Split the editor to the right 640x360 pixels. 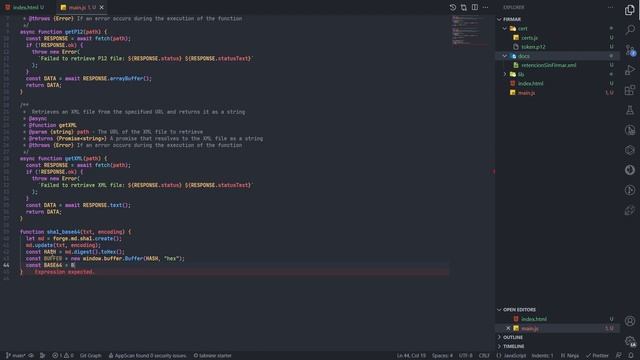tap(475, 7)
